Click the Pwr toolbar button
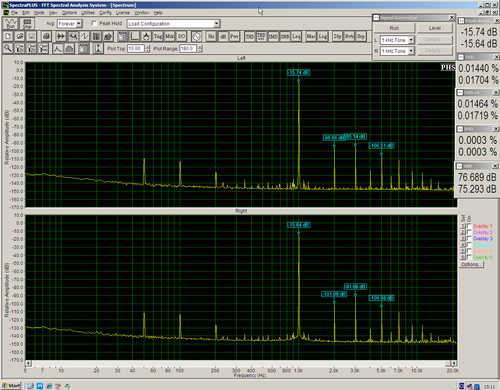 coord(234,36)
